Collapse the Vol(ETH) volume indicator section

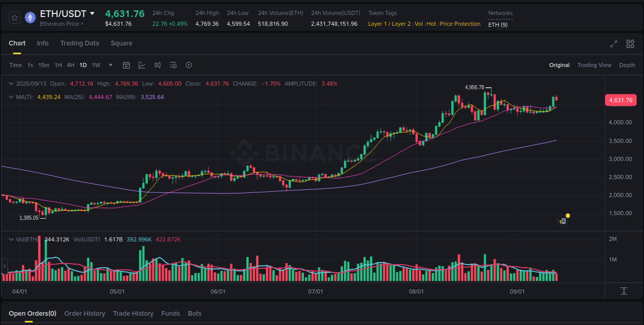point(11,239)
